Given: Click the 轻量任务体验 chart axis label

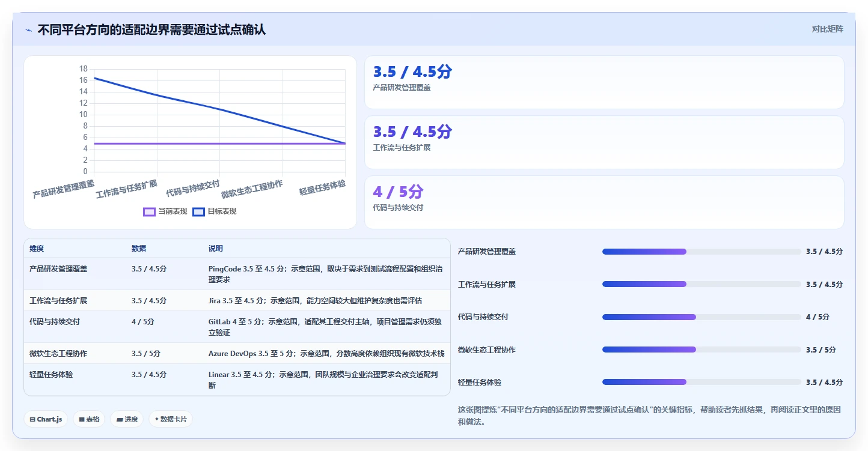Looking at the screenshot, I should click(323, 187).
